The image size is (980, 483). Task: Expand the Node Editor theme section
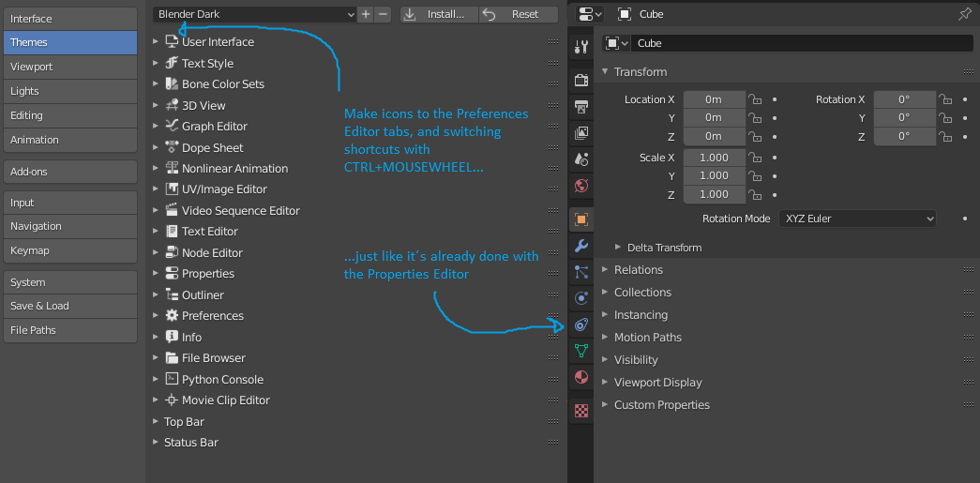pos(156,251)
